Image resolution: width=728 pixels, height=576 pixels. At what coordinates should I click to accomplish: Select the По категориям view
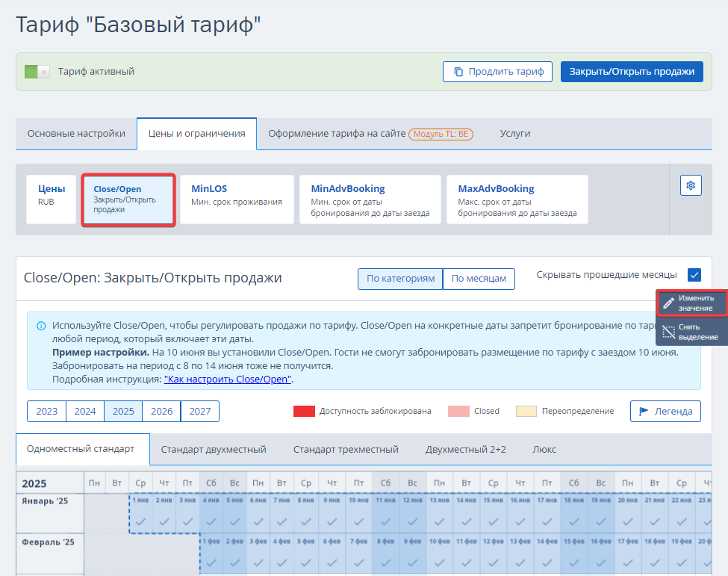pos(400,279)
